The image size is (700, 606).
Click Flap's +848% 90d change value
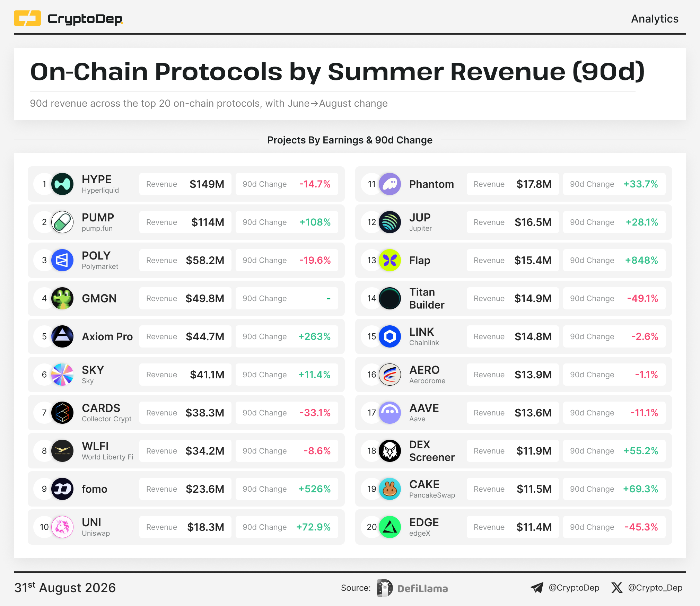click(x=641, y=260)
